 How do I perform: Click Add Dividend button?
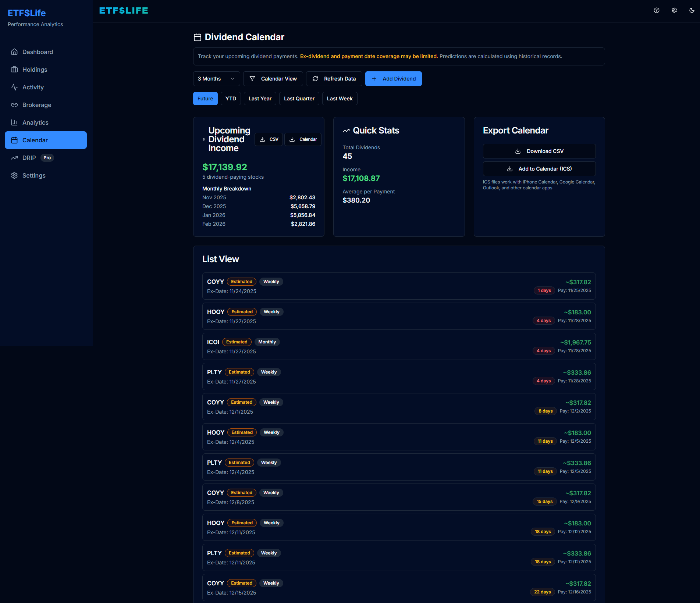(x=393, y=79)
